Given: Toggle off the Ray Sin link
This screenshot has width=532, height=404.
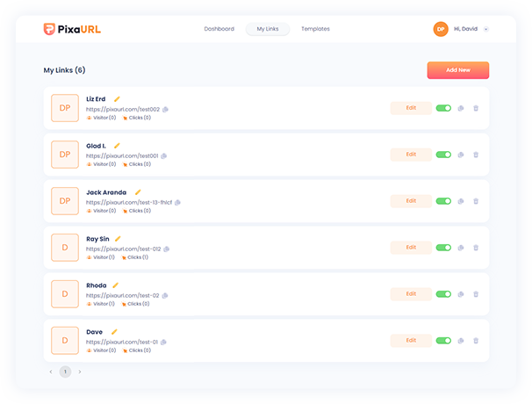Looking at the screenshot, I should (x=443, y=248).
